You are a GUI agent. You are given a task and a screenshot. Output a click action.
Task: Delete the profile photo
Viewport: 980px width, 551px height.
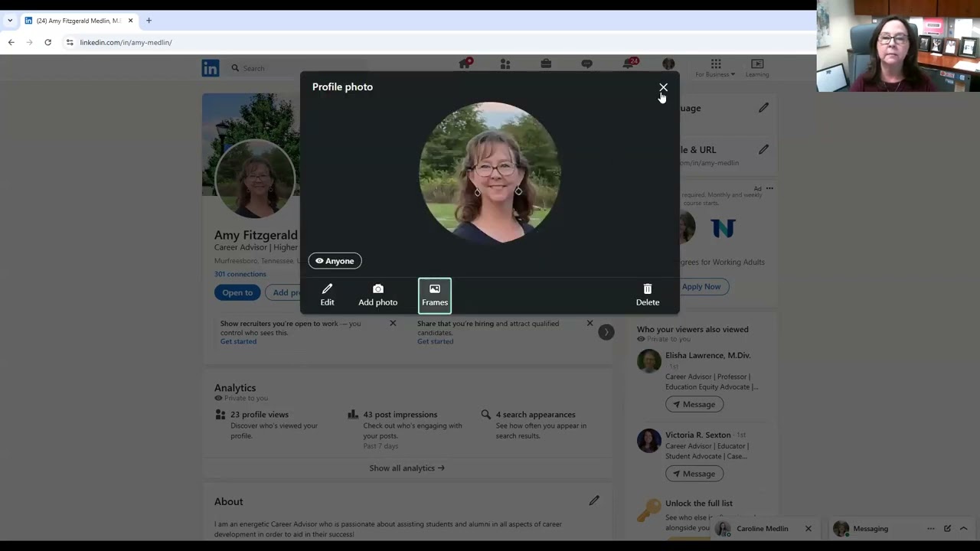tap(648, 295)
